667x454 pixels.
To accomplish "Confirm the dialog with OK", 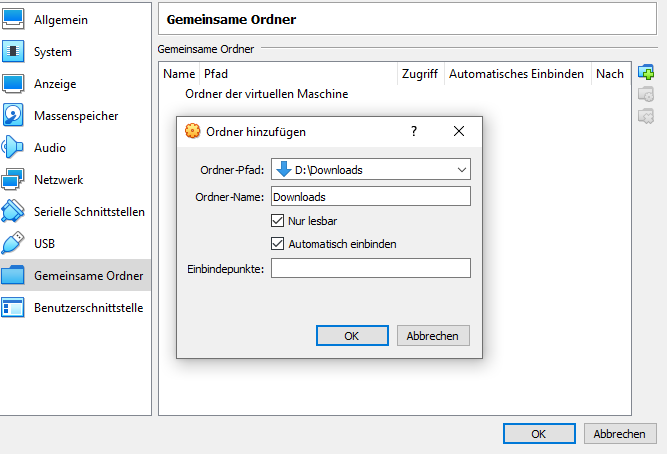I will pos(351,336).
